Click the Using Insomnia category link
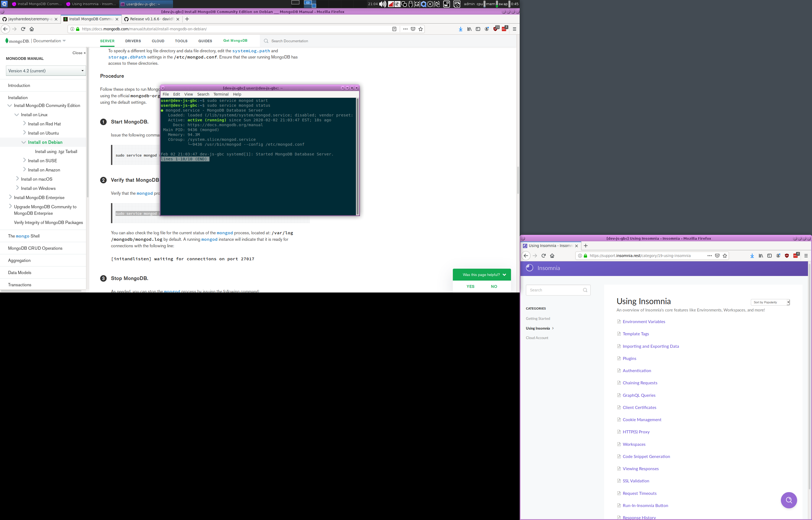Image resolution: width=812 pixels, height=520 pixels. (x=538, y=327)
